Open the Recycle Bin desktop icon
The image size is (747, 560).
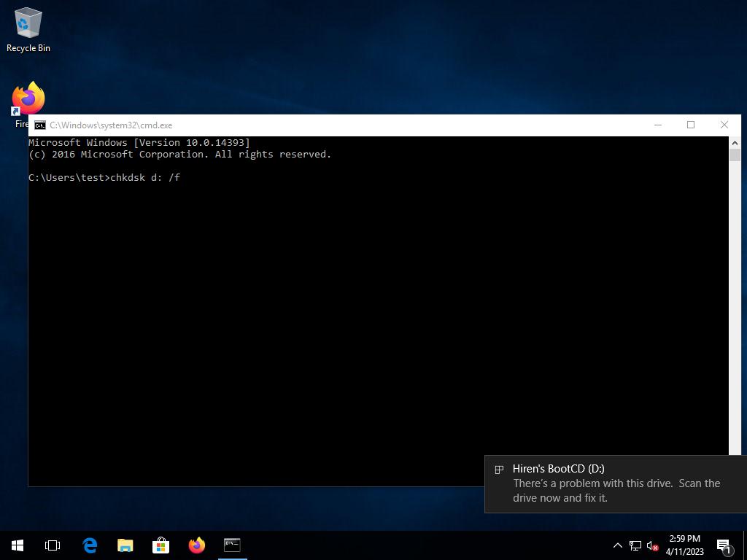coord(28,29)
